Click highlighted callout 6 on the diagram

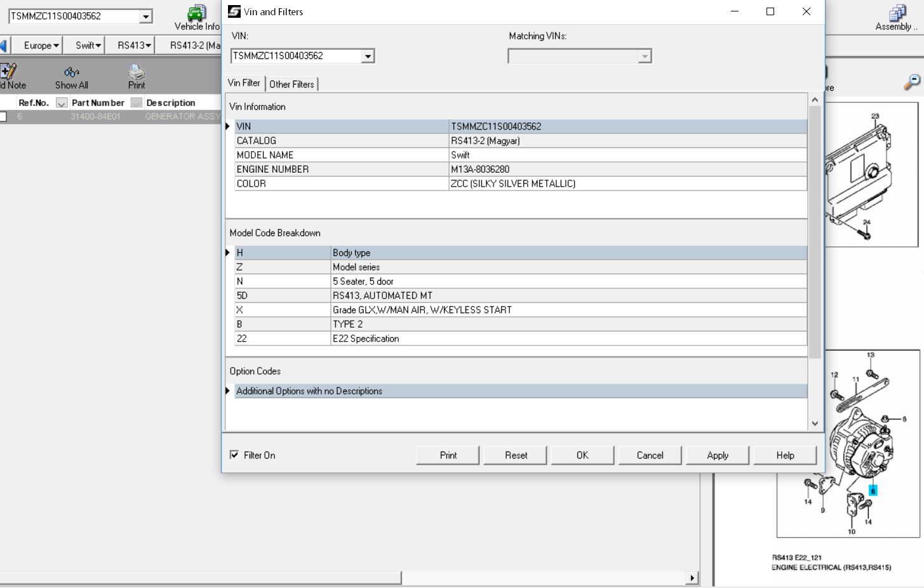(873, 490)
